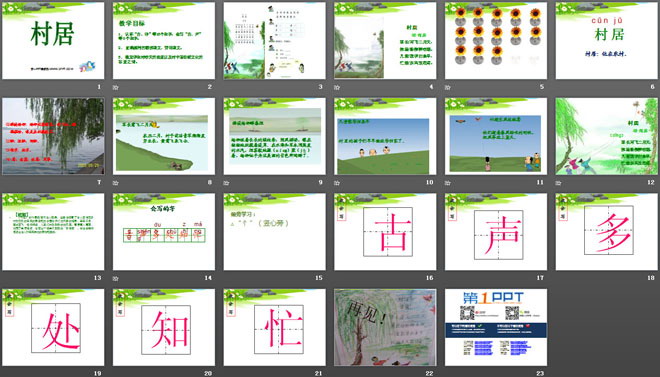660x377 pixels.
Task: Click the slide number label 17
Action: click(540, 278)
